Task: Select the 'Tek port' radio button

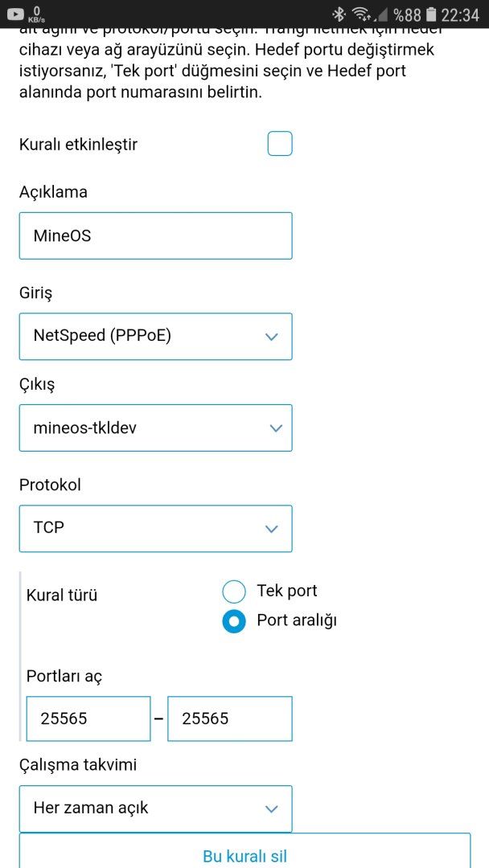Action: click(233, 592)
